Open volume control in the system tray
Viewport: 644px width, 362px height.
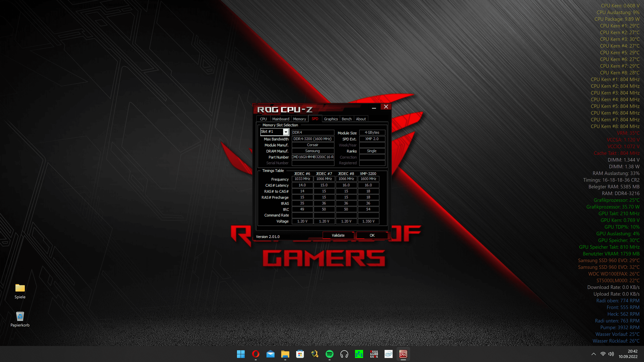[x=611, y=354]
